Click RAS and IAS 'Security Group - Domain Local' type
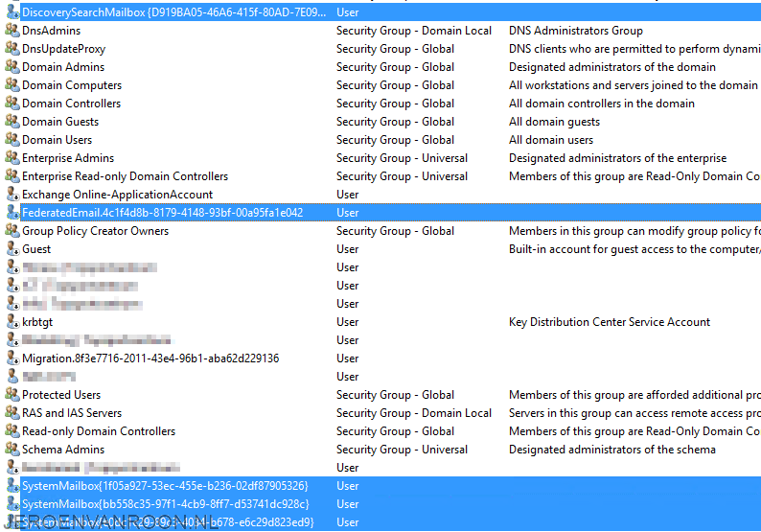 click(x=413, y=412)
